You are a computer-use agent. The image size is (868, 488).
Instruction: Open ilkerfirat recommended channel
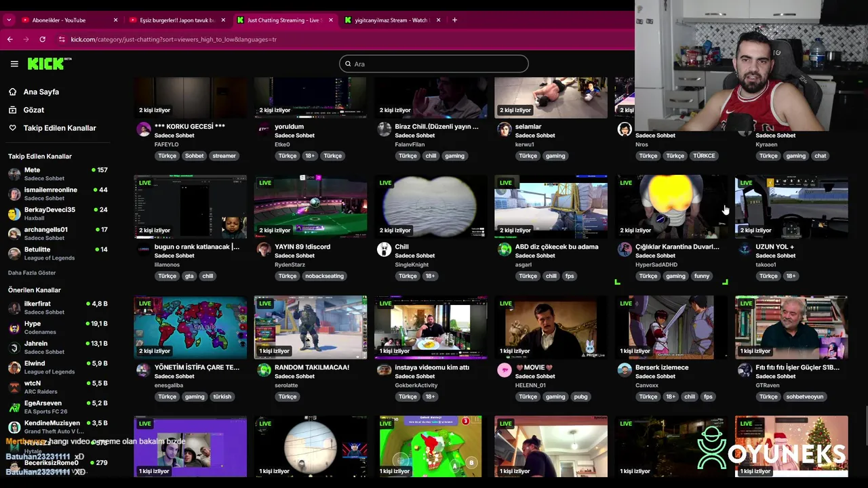pyautogui.click(x=58, y=308)
